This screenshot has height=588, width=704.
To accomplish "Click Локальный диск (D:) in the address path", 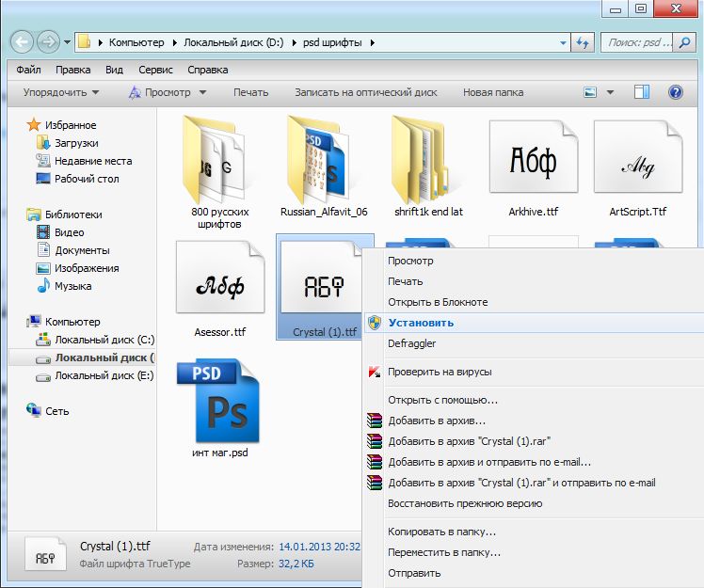I will 233,42.
